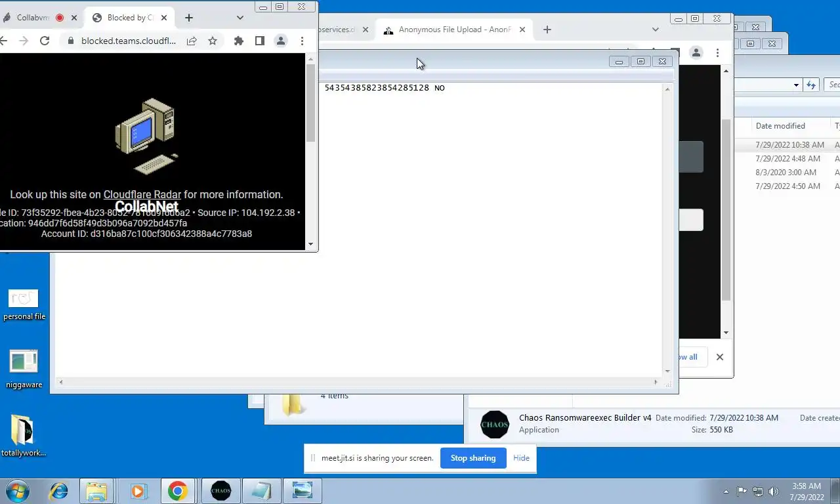Switch to the Anonymous File Upload tab
The image size is (840, 504).
[454, 30]
